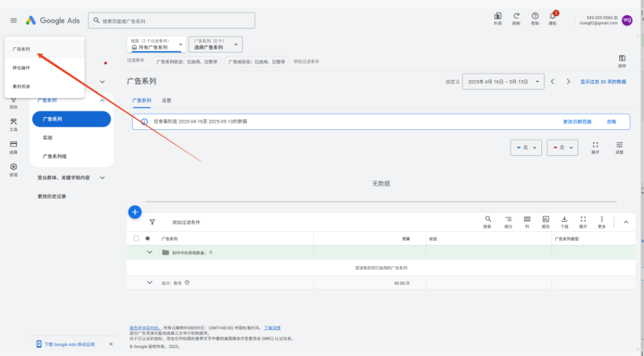This screenshot has height=356, width=644.
Task: Click the info icon in date banner
Action: click(x=144, y=122)
